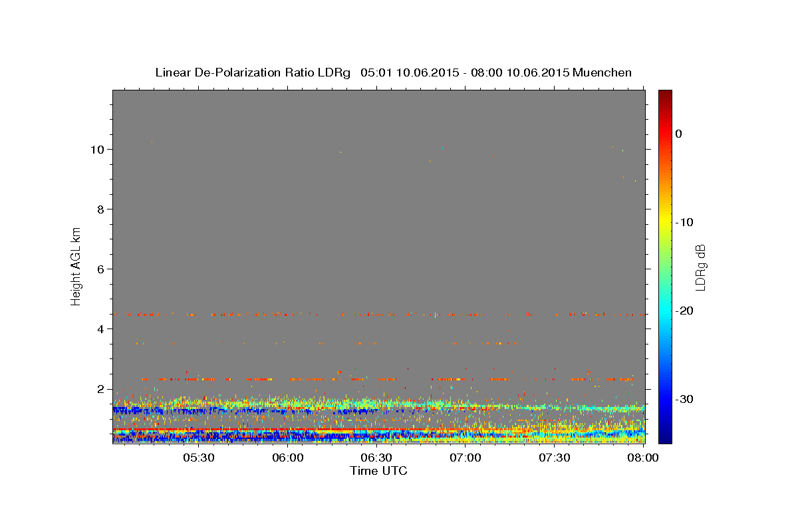This screenshot has width=798, height=532.
Task: Click the height tick label 10
Action: (x=98, y=149)
